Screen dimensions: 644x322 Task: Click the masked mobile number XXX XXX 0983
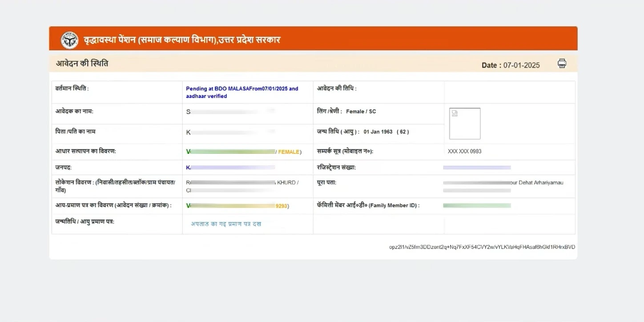[464, 152]
